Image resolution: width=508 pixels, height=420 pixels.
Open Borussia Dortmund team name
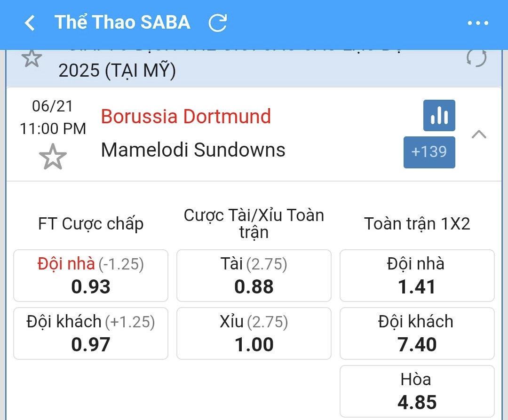click(x=186, y=117)
